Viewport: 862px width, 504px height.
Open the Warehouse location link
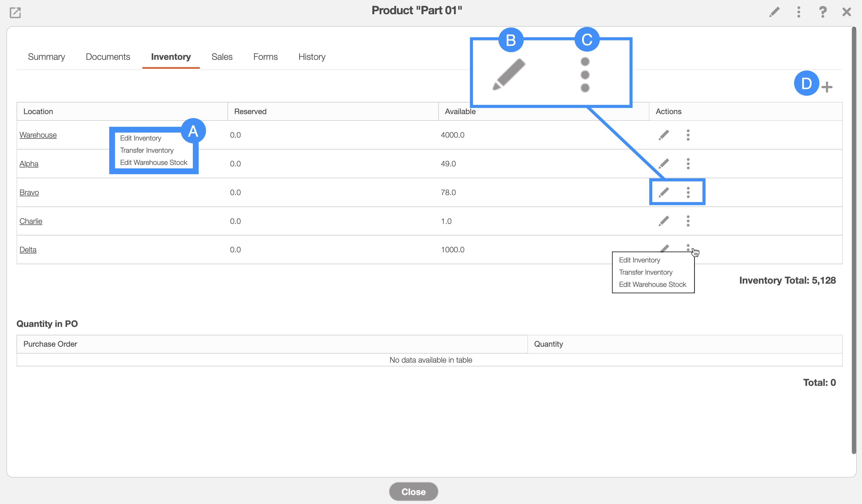[38, 135]
